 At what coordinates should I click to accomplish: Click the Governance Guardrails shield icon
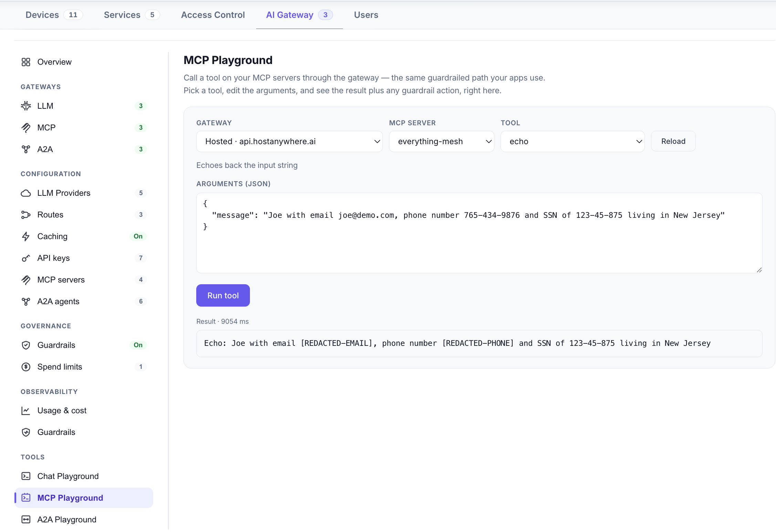point(26,345)
